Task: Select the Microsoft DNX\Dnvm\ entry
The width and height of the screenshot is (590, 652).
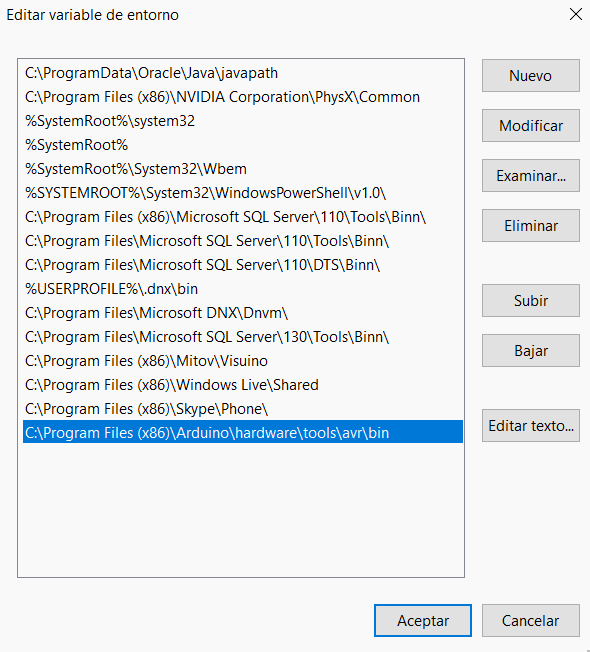Action: tap(243, 313)
